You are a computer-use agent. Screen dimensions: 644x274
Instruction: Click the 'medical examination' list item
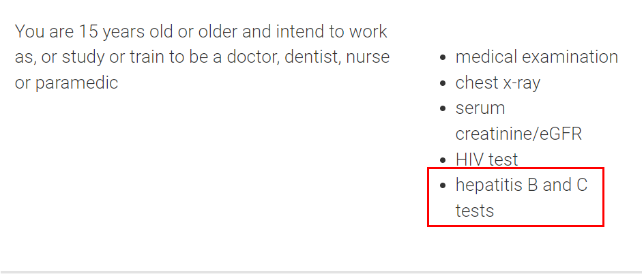536,57
